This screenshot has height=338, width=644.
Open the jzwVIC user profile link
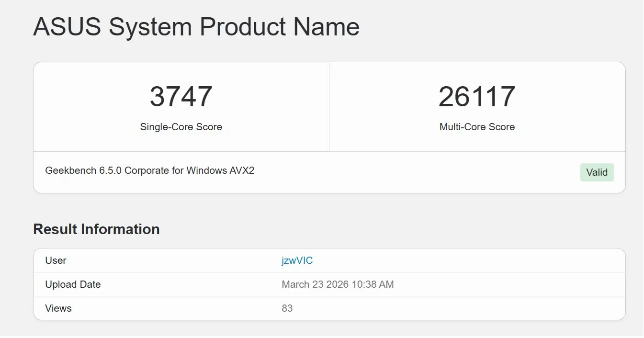point(297,260)
